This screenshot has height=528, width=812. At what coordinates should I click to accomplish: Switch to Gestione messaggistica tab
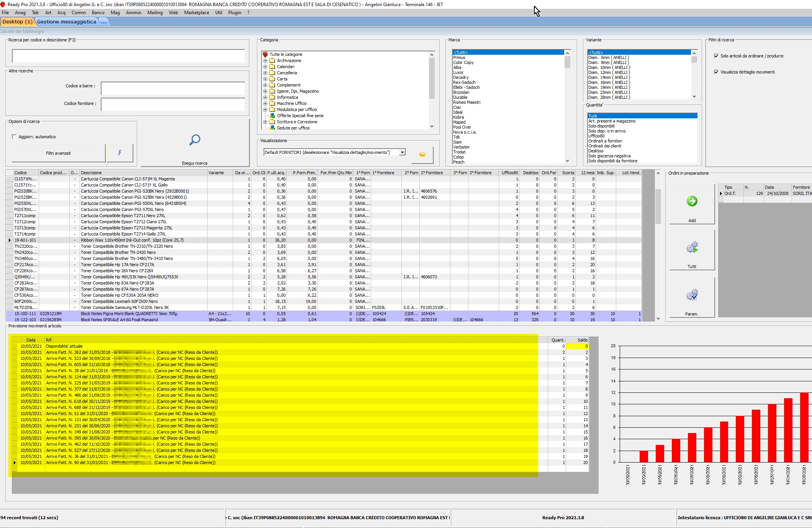[67, 21]
